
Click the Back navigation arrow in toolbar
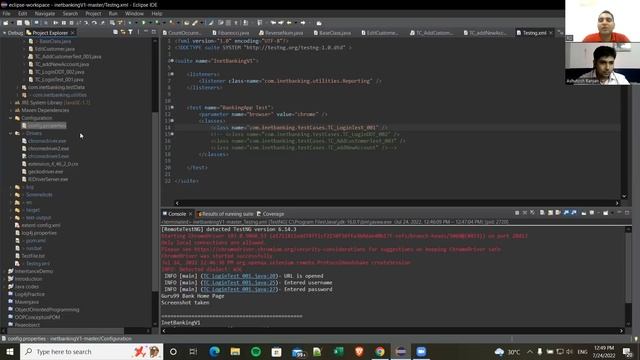pyautogui.click(x=289, y=23)
